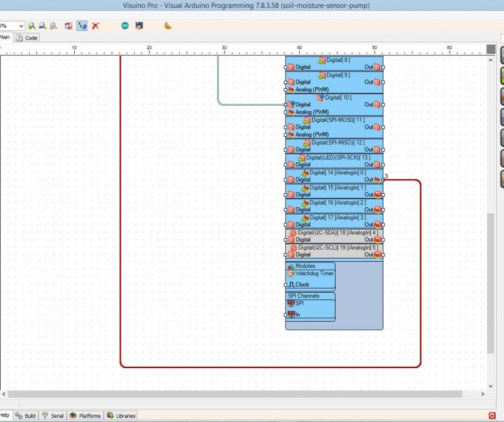Screen dimensions: 504x422
Task: Click the red X delete icon
Action: click(x=96, y=26)
